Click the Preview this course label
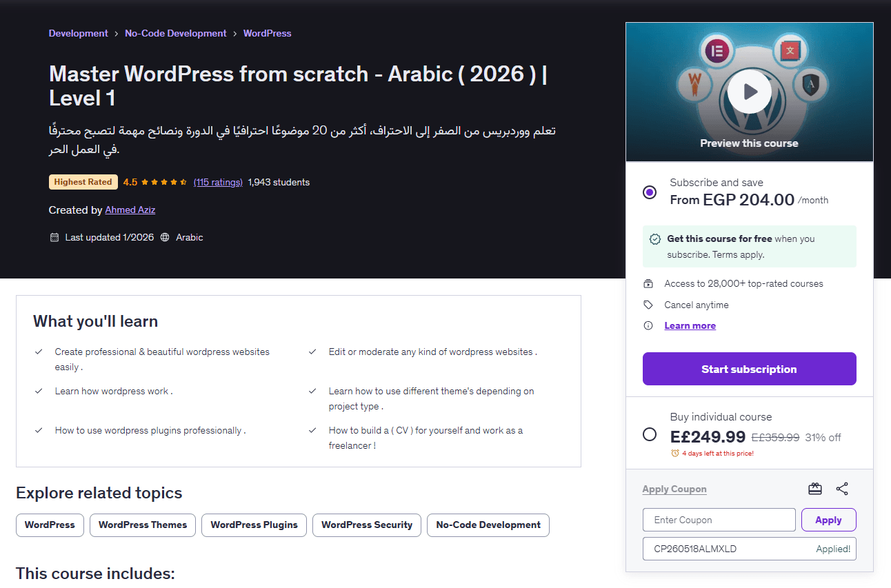Screen dimensions: 891x588 (749, 143)
